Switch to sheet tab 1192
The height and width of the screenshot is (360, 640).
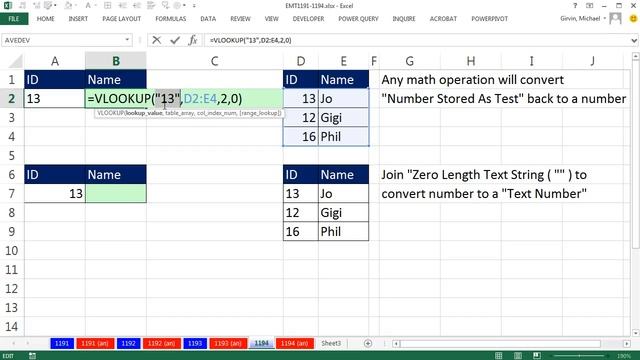[x=128, y=344]
